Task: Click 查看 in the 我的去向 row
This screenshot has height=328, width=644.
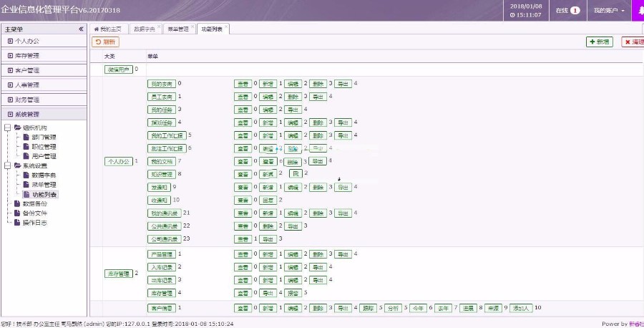Action: point(243,84)
